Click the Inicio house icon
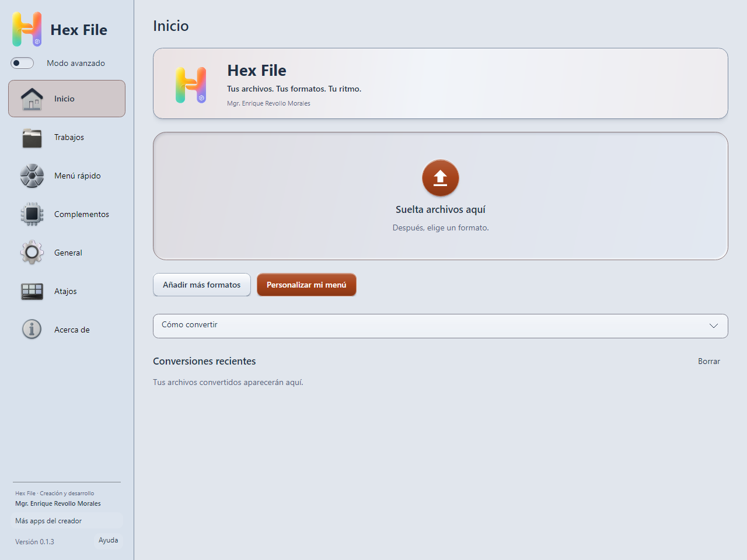Viewport: 747px width, 560px height. [x=32, y=99]
